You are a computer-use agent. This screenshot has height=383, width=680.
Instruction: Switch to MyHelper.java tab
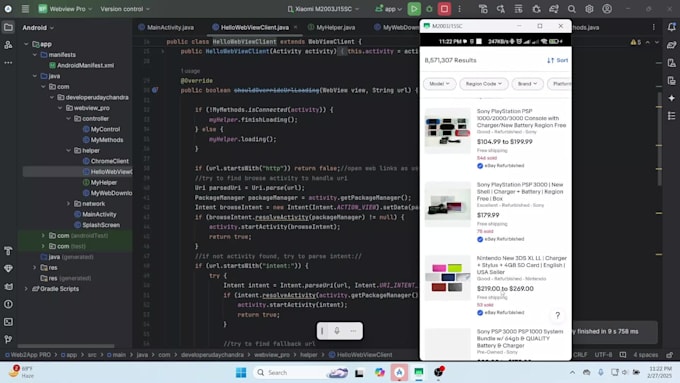tap(331, 27)
